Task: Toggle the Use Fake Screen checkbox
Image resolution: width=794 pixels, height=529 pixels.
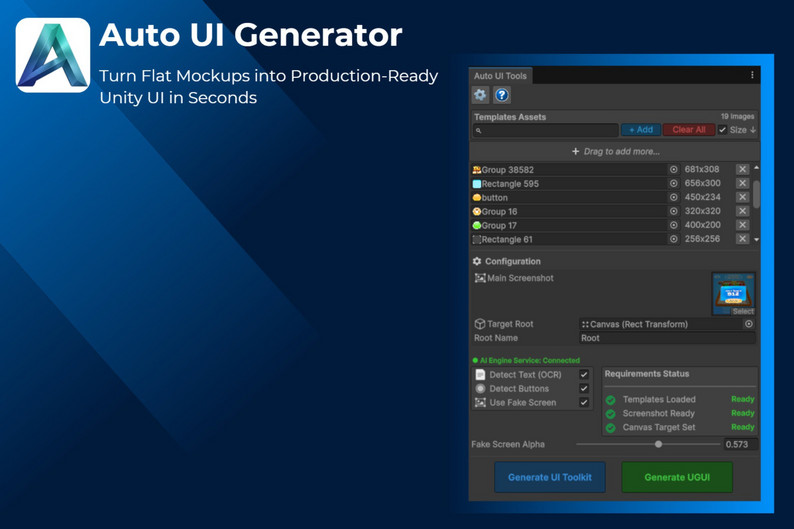Action: (x=584, y=402)
